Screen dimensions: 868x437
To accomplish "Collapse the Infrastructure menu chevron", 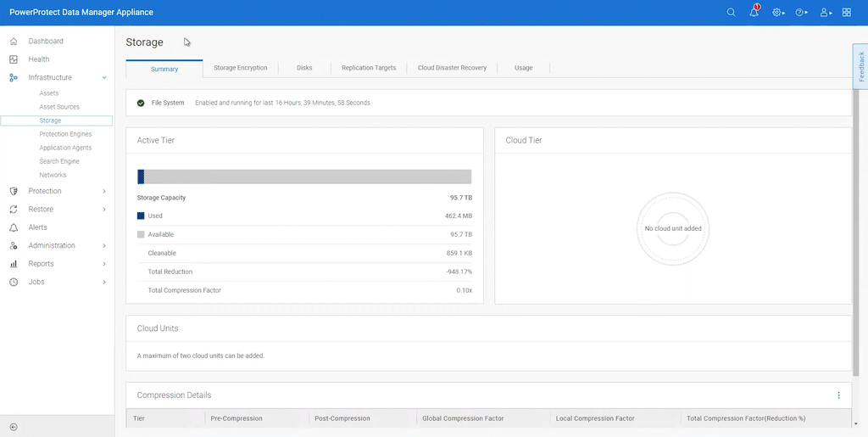I will pyautogui.click(x=104, y=77).
